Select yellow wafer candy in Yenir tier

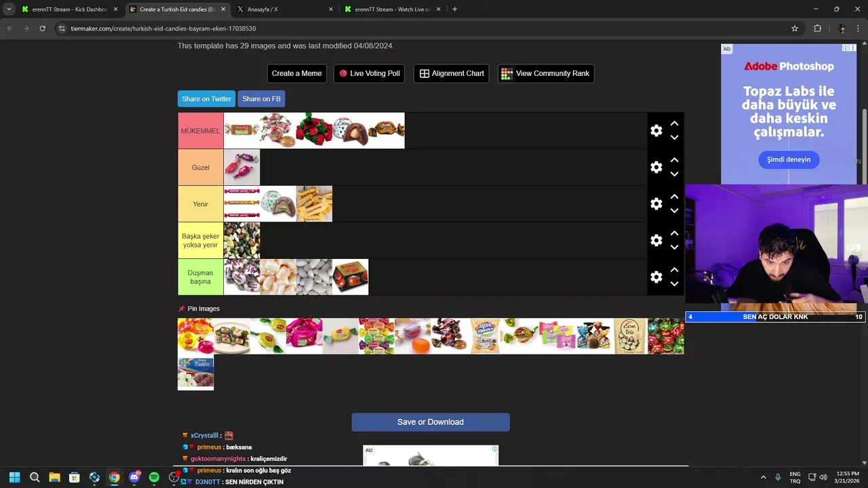(314, 204)
